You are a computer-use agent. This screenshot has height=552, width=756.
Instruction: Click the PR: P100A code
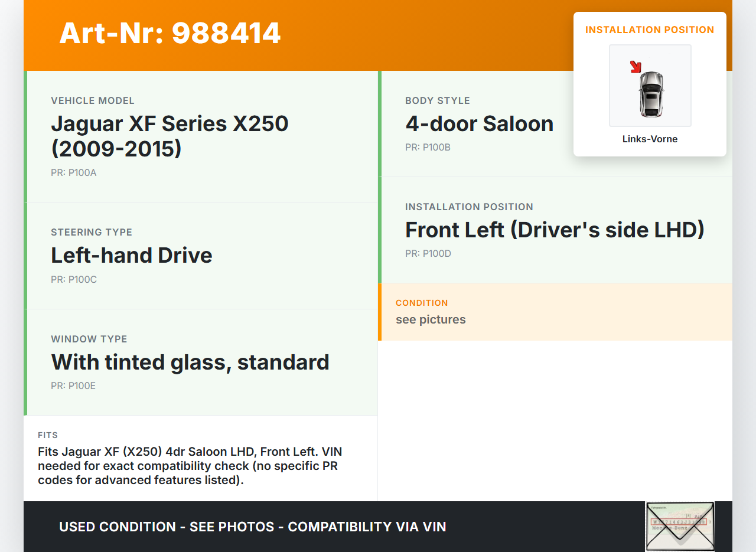coord(73,173)
